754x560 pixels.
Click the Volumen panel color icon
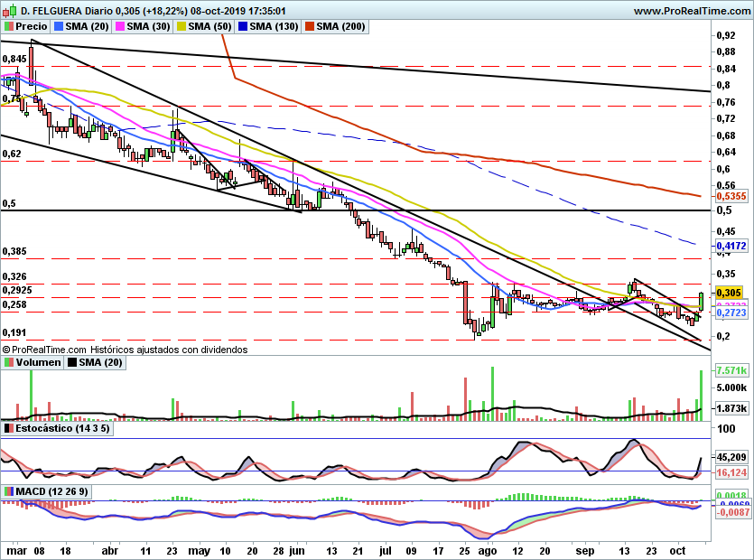coord(8,363)
